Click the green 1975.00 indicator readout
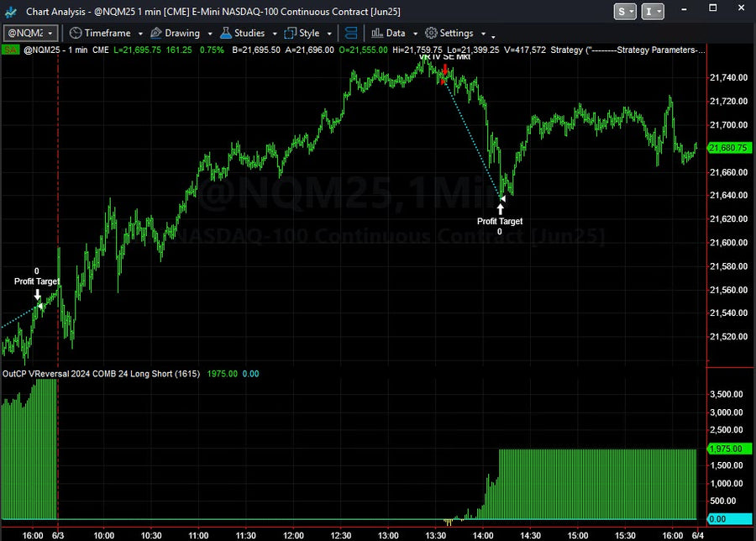The image size is (756, 541). click(x=223, y=374)
